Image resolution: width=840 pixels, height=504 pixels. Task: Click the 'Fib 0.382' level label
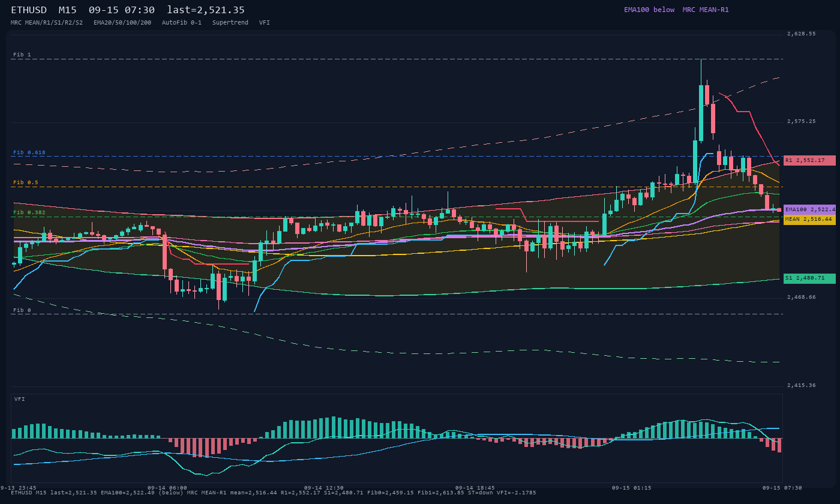click(x=29, y=212)
